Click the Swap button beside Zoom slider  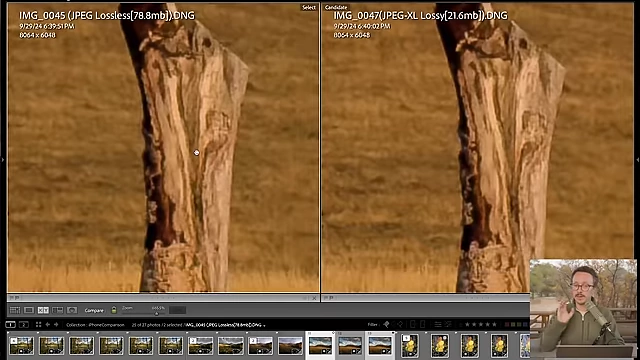coord(177,310)
